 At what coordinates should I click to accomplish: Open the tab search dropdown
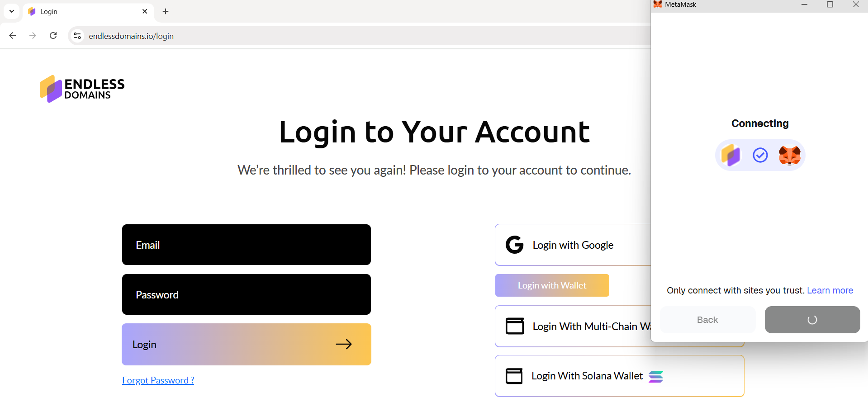click(12, 11)
